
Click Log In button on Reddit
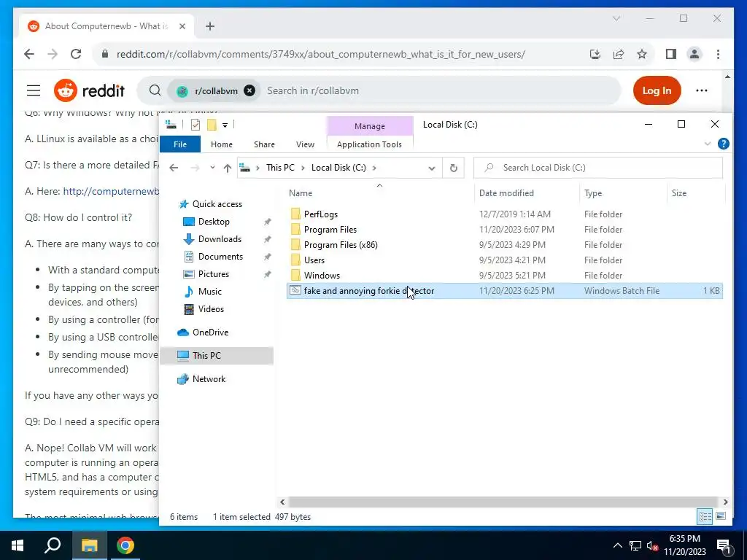pos(657,90)
